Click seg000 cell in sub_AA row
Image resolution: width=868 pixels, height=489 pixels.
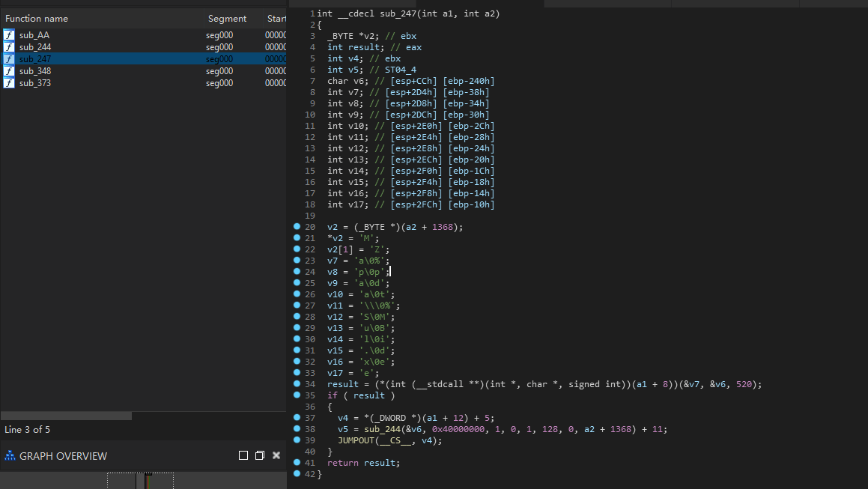click(x=219, y=35)
